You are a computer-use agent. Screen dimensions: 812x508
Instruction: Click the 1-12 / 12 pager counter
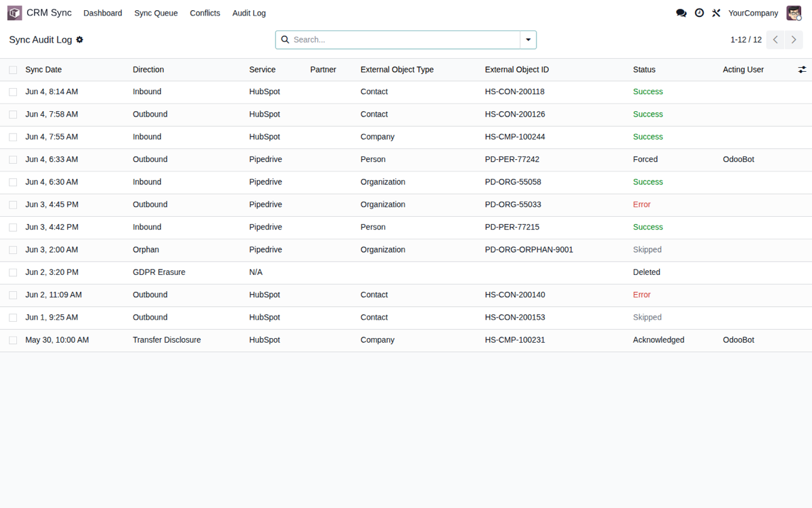pyautogui.click(x=746, y=40)
